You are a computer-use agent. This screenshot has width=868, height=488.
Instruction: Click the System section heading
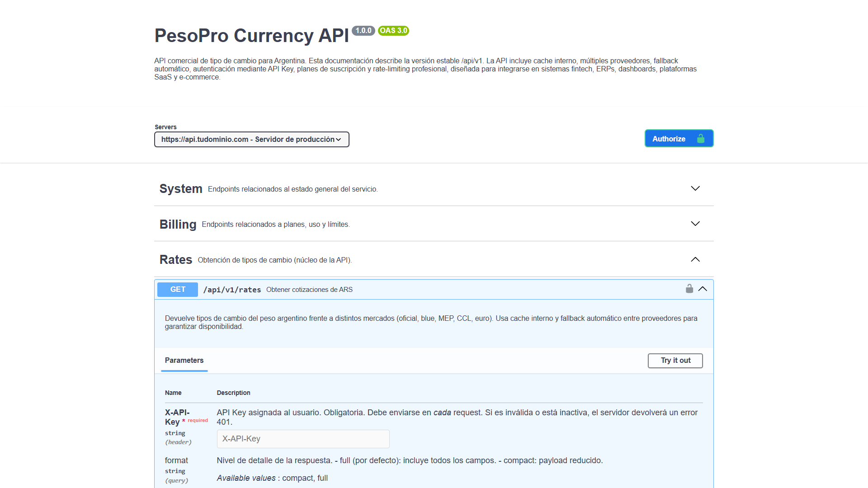point(181,189)
